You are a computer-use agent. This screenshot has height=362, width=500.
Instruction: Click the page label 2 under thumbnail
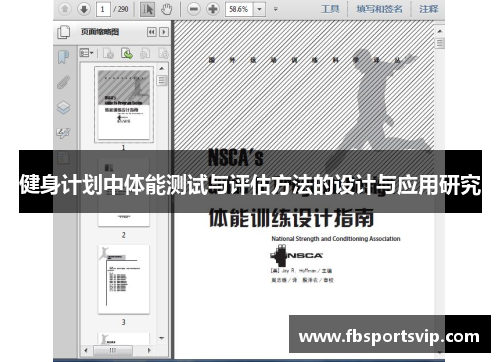coord(124,235)
